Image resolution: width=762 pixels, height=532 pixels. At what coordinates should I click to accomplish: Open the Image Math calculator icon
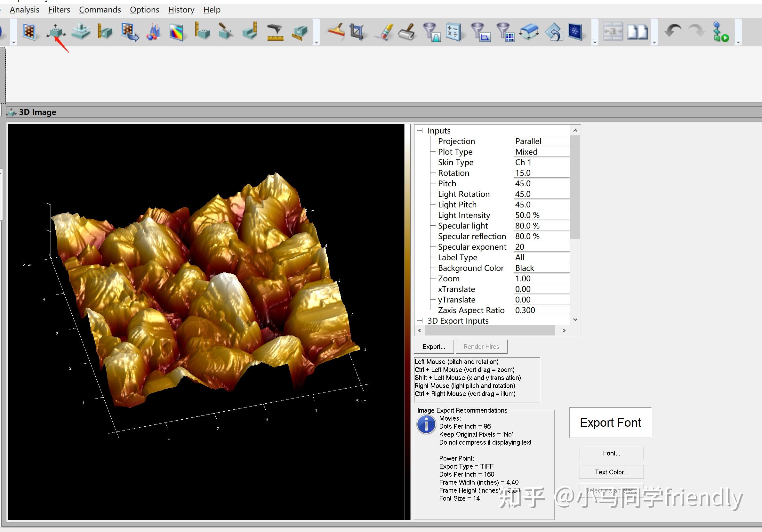click(x=454, y=32)
